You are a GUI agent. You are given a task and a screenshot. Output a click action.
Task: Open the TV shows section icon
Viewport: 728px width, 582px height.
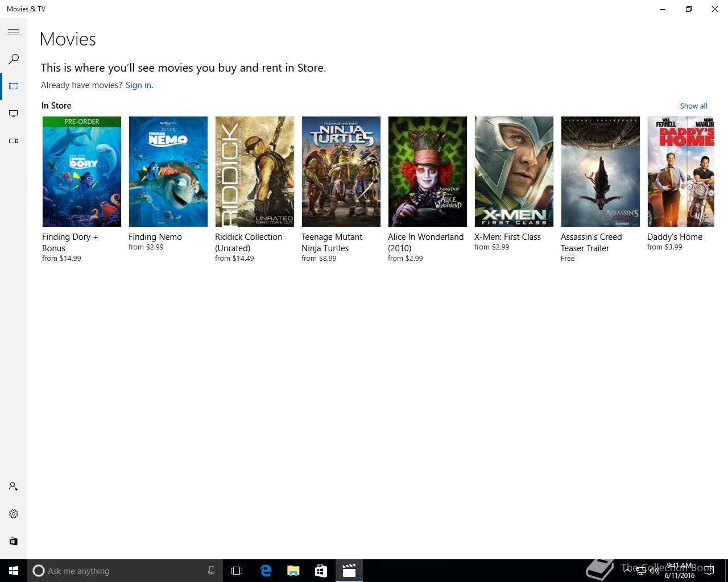click(x=14, y=114)
